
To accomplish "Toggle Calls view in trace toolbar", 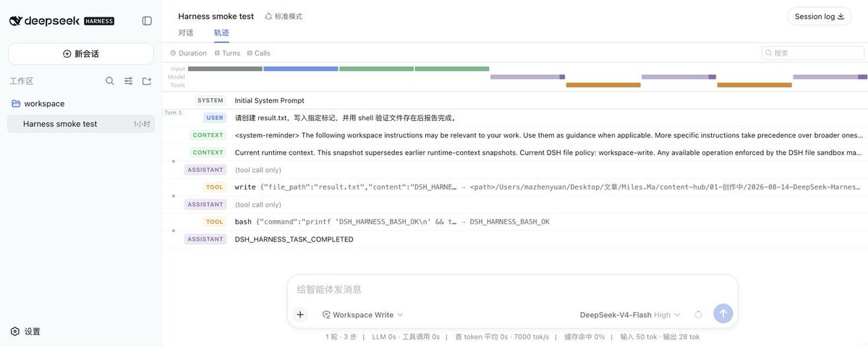I will [x=259, y=53].
